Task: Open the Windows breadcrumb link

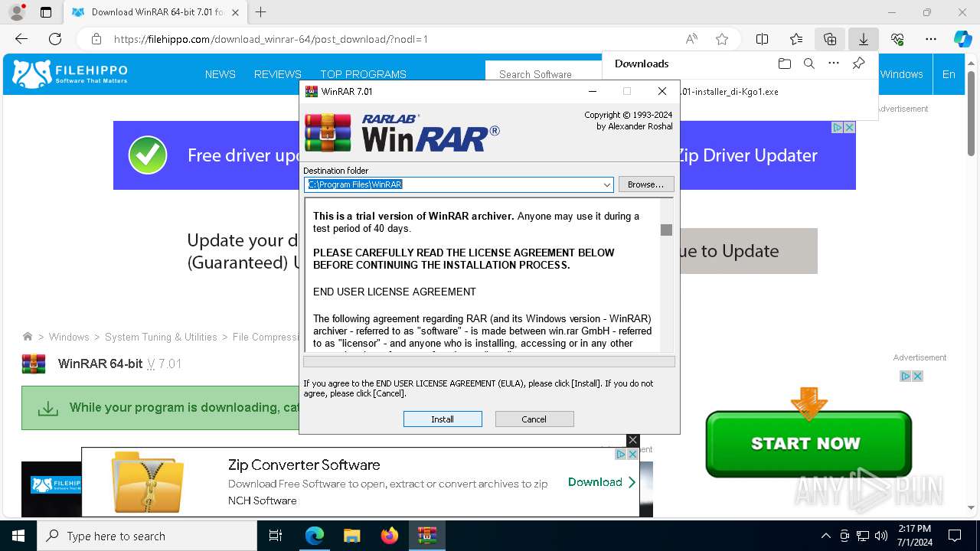Action: [x=69, y=337]
